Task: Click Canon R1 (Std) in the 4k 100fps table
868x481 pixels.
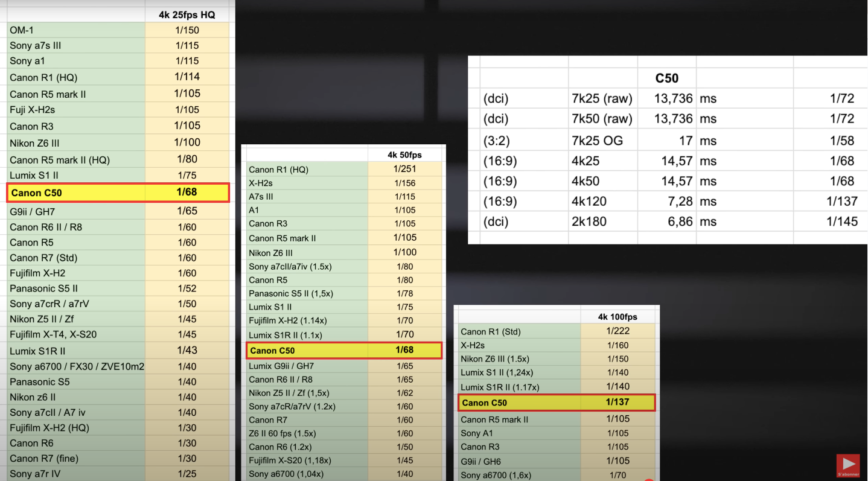Action: click(490, 331)
